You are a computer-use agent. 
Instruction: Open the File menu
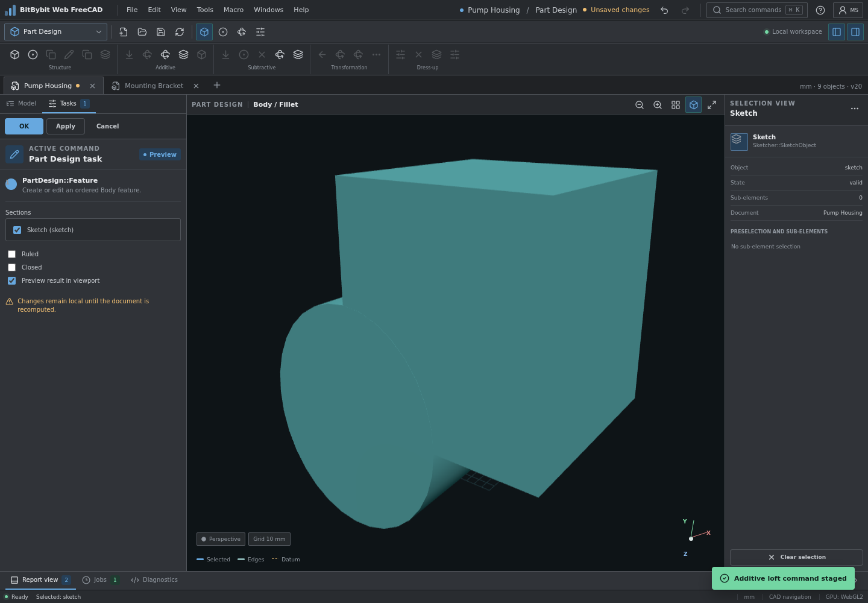tap(132, 10)
